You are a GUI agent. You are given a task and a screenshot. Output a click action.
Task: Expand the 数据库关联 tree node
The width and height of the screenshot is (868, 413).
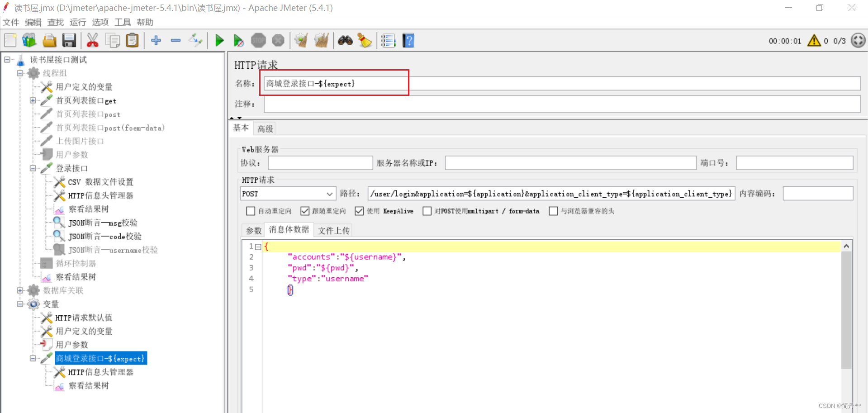(20, 290)
